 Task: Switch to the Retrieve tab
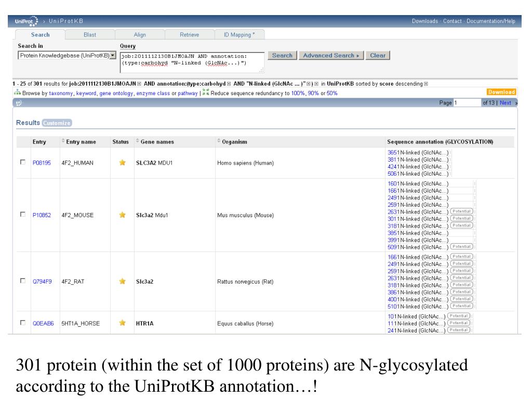189,35
